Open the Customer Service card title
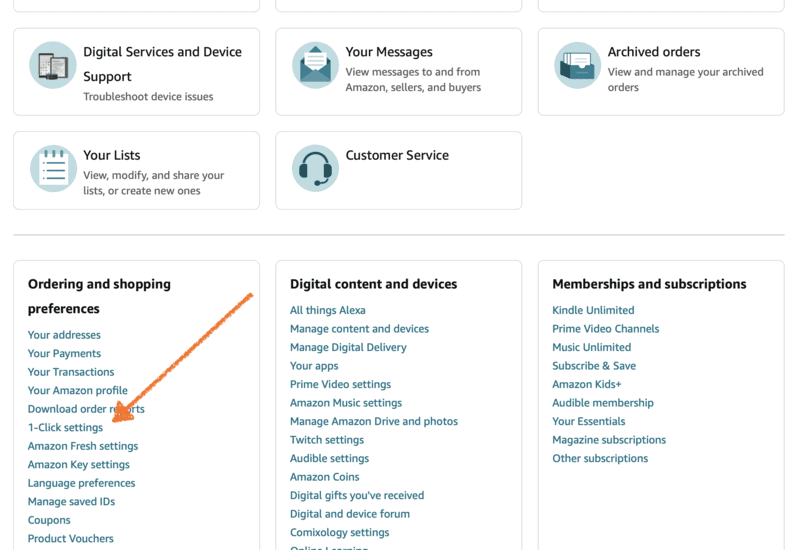This screenshot has width=800, height=550. (397, 155)
